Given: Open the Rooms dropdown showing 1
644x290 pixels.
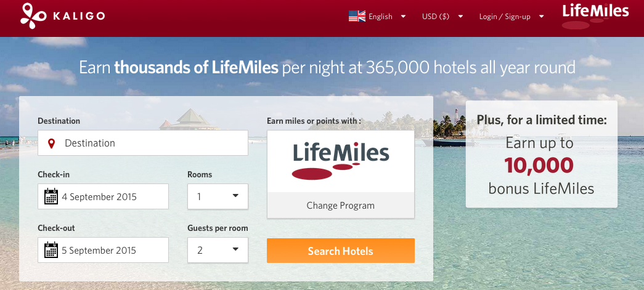Looking at the screenshot, I should tap(218, 196).
